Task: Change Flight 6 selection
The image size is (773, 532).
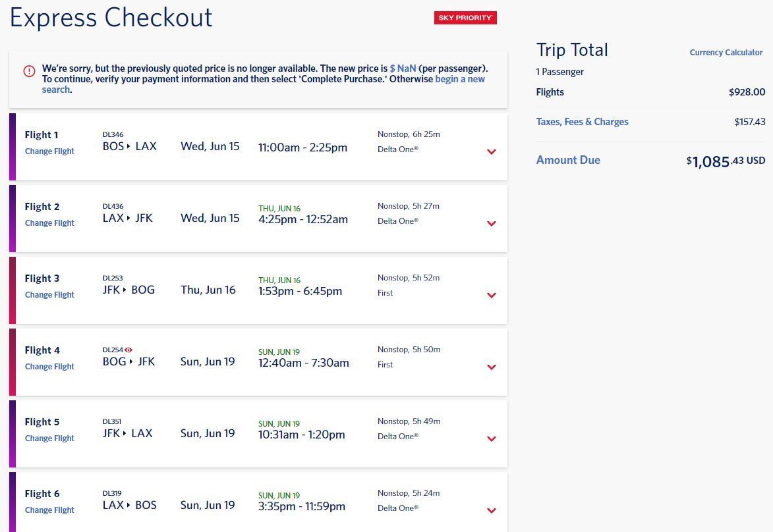Action: pyautogui.click(x=49, y=510)
